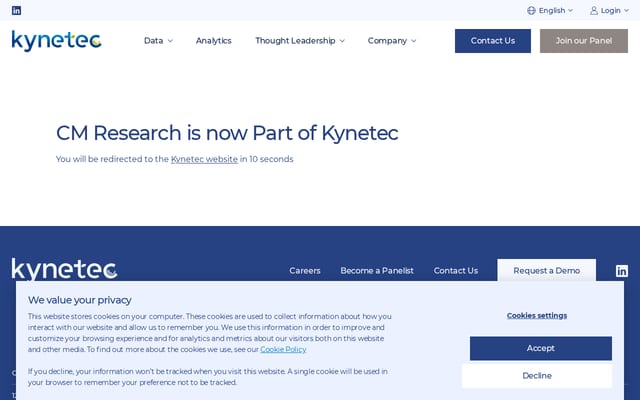Open the footer LinkedIn icon
This screenshot has height=400, width=640.
coord(622,271)
